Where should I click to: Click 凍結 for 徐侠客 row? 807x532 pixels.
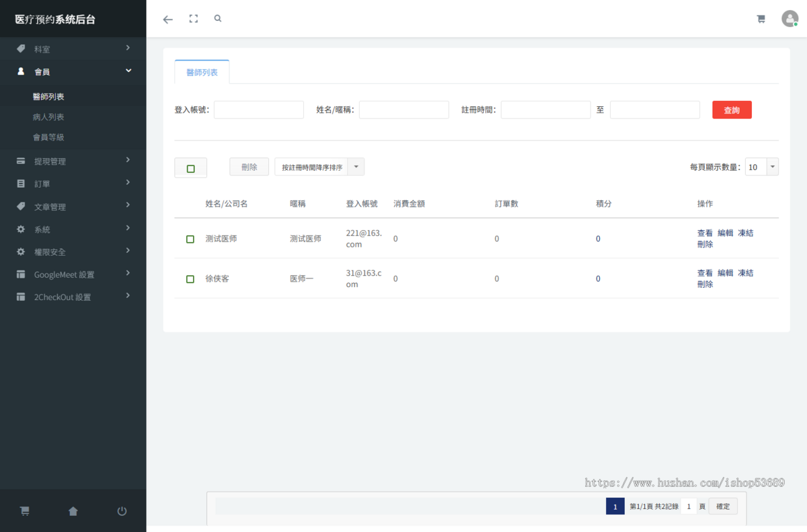coord(745,273)
